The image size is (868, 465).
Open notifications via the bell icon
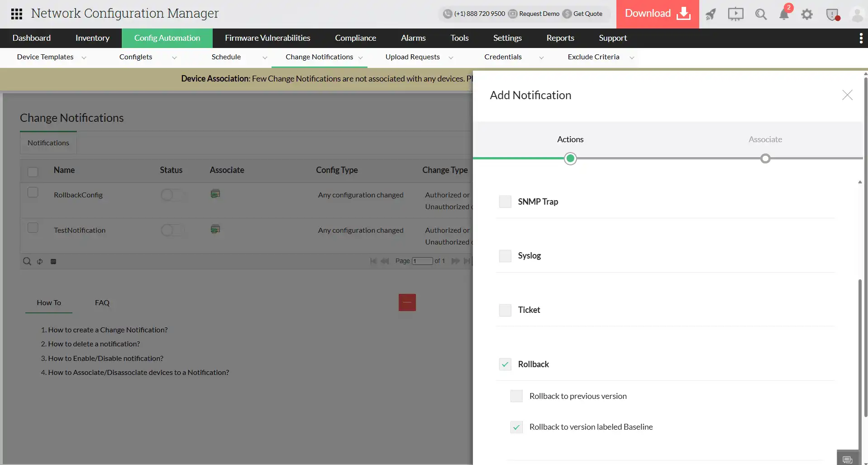784,14
